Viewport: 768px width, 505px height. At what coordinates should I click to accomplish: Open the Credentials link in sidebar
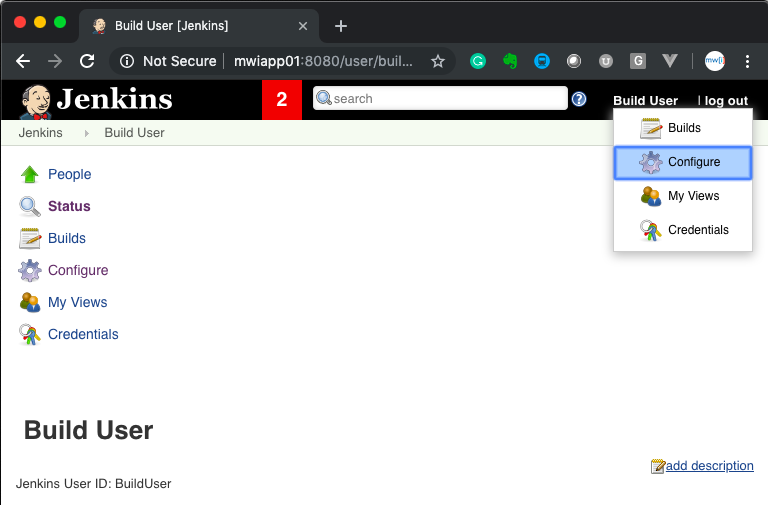click(x=83, y=335)
